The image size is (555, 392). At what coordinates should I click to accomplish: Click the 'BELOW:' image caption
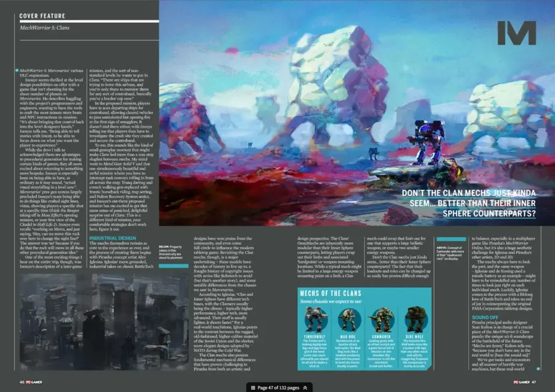[x=170, y=252]
